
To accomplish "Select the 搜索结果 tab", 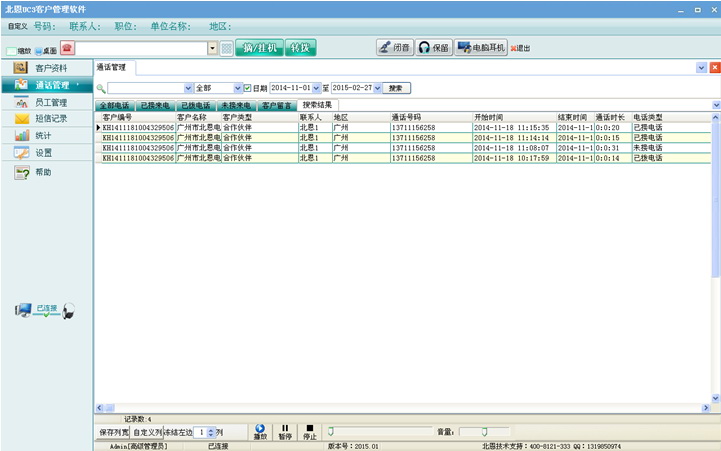I will (317, 105).
